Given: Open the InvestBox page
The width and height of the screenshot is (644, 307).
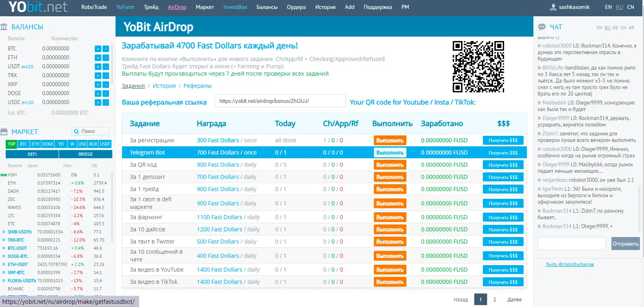Looking at the screenshot, I should [x=235, y=7].
